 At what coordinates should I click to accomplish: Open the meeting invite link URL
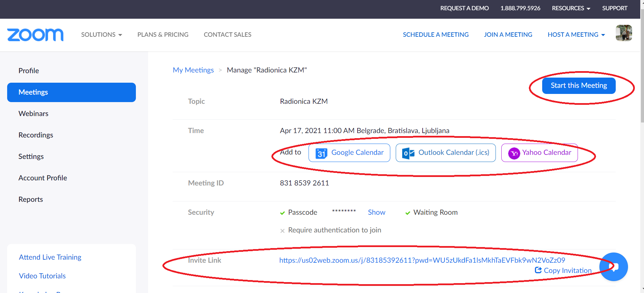pyautogui.click(x=422, y=260)
